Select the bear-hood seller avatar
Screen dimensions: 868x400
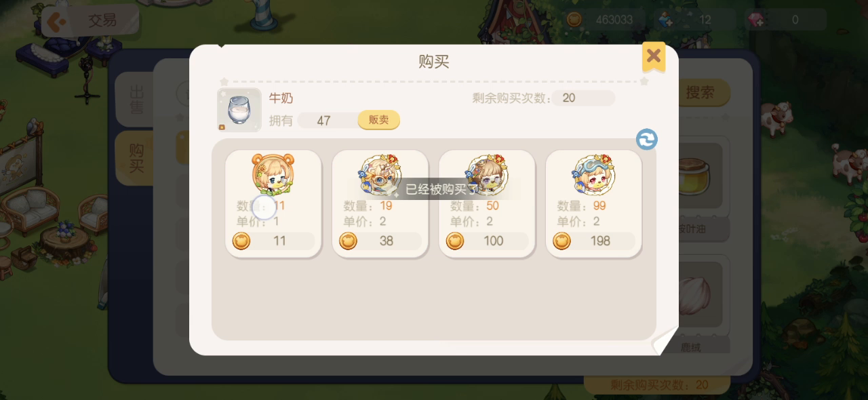273,174
